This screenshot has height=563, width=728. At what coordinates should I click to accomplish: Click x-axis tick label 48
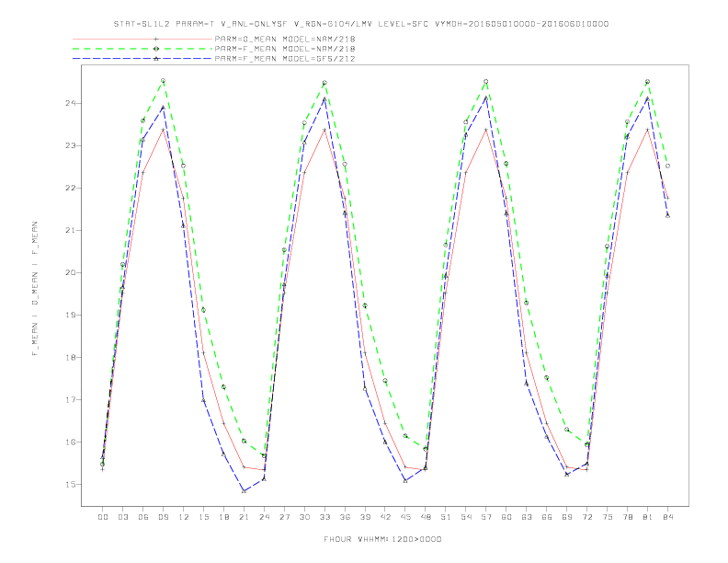tap(426, 517)
